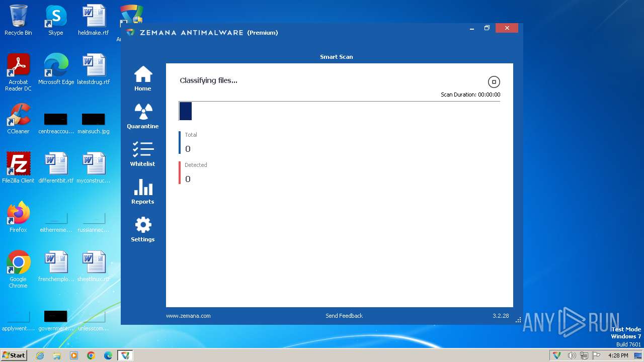Minimize the Zemana AntiMalware window
The height and width of the screenshot is (362, 644).
(x=472, y=28)
